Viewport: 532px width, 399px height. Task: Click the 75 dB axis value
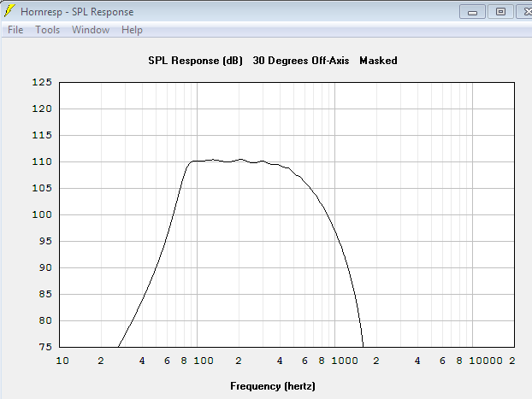tap(45, 347)
